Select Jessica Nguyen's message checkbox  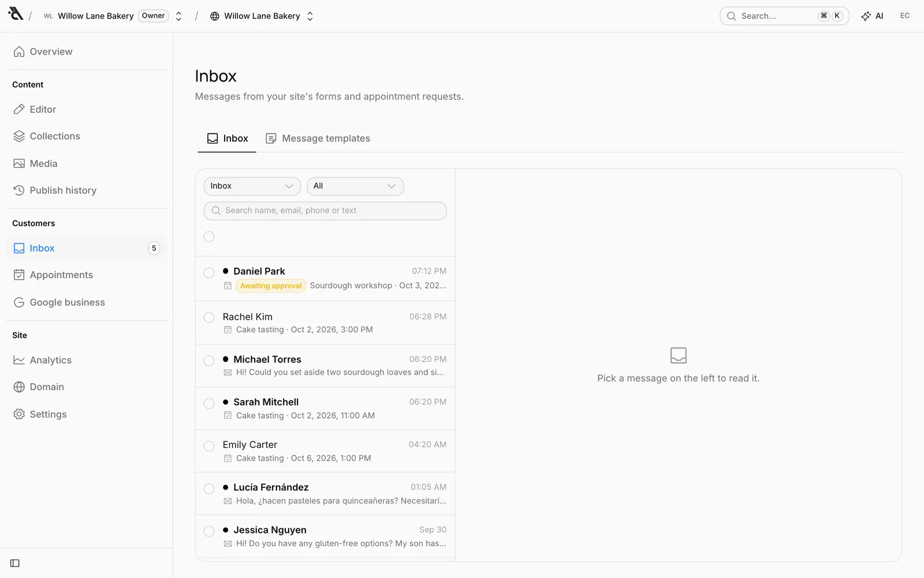(209, 531)
